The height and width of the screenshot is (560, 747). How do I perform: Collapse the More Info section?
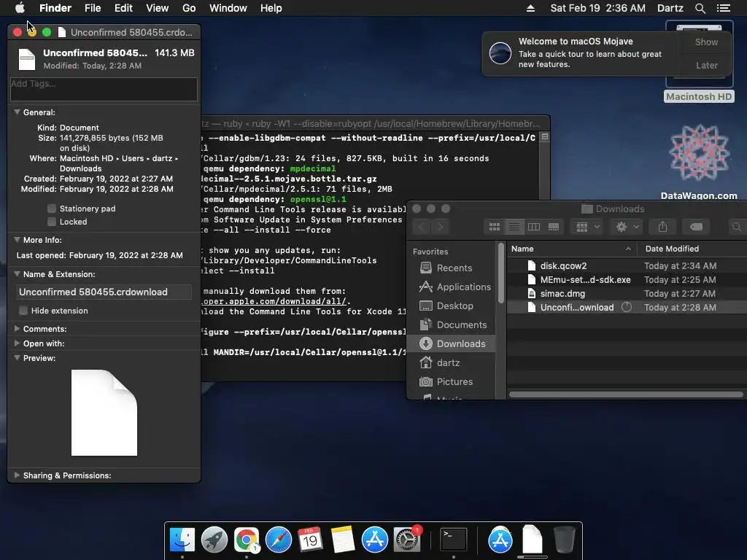[x=18, y=240]
